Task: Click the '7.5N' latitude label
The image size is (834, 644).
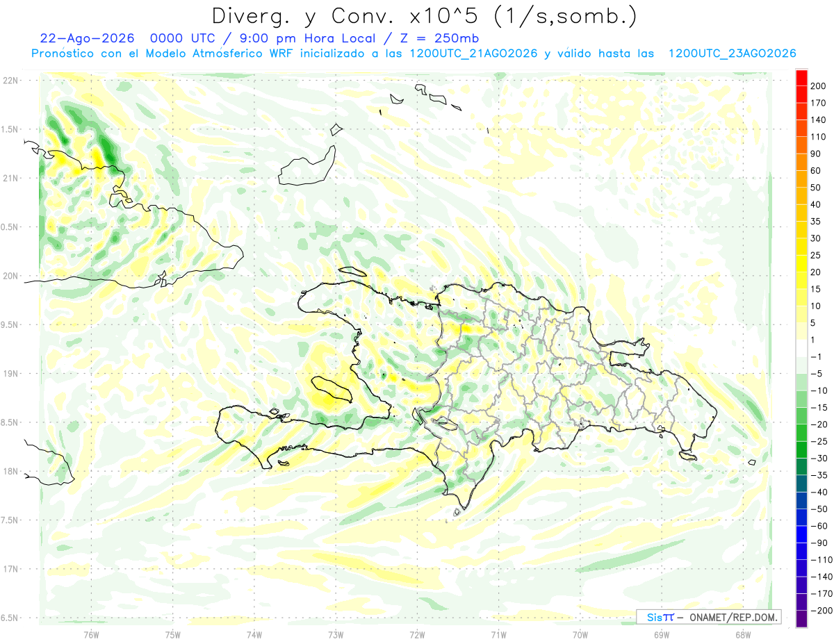Action: click(x=9, y=520)
